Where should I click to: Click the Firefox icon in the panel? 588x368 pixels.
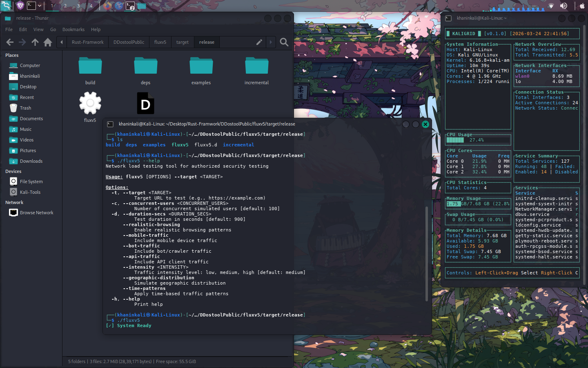click(107, 6)
